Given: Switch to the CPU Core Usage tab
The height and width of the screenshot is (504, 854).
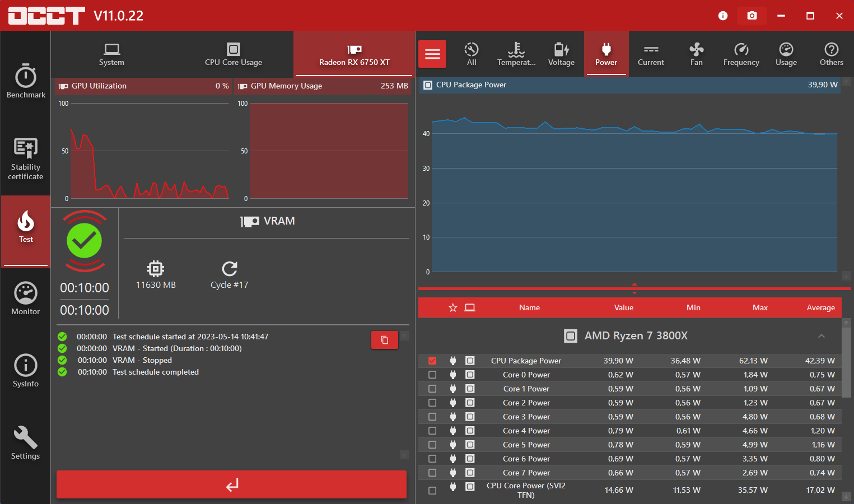Looking at the screenshot, I should tap(234, 54).
